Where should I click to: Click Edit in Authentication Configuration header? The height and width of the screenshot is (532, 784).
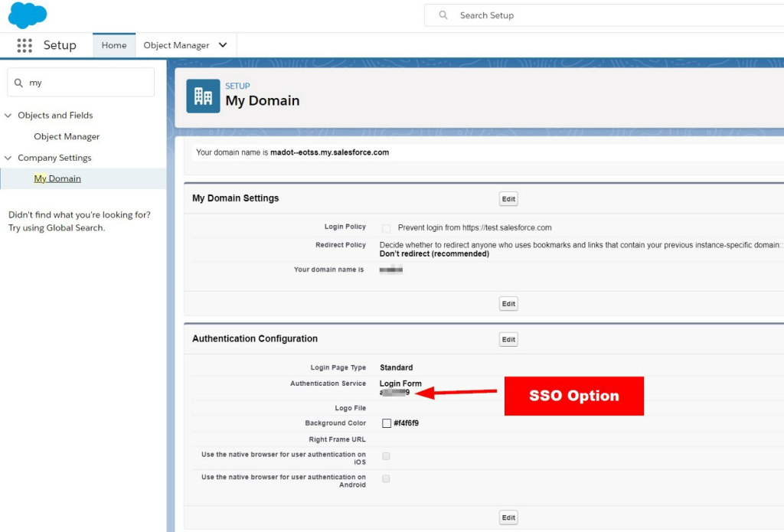508,339
